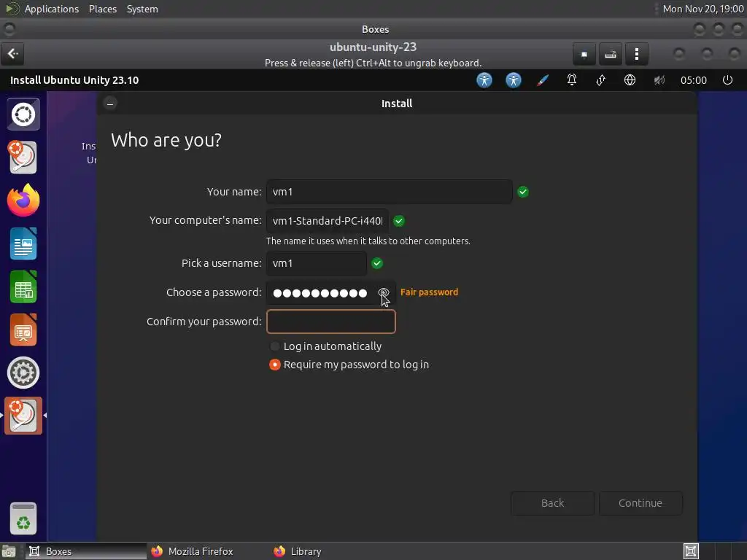Click the Back button
The height and width of the screenshot is (560, 747).
point(552,503)
